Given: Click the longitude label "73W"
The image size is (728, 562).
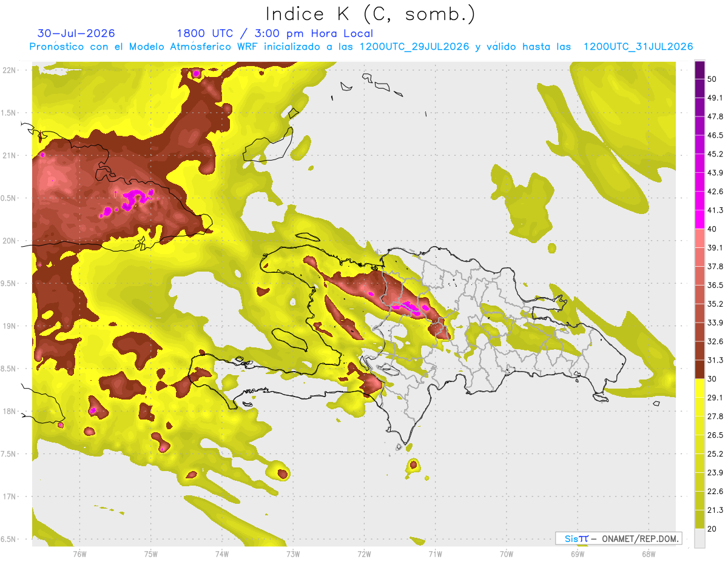Looking at the screenshot, I should tap(293, 554).
